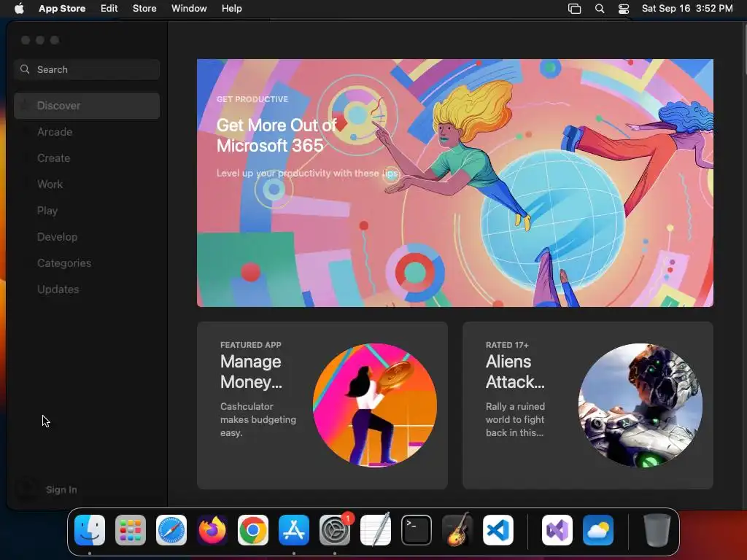Click "Rally a ruined world" description
Image resolution: width=747 pixels, height=560 pixels.
pos(515,419)
